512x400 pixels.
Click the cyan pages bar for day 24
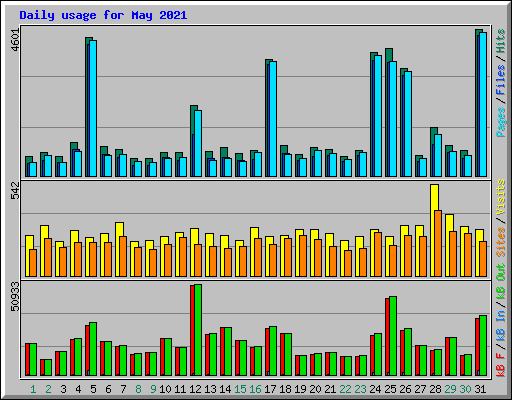click(378, 116)
